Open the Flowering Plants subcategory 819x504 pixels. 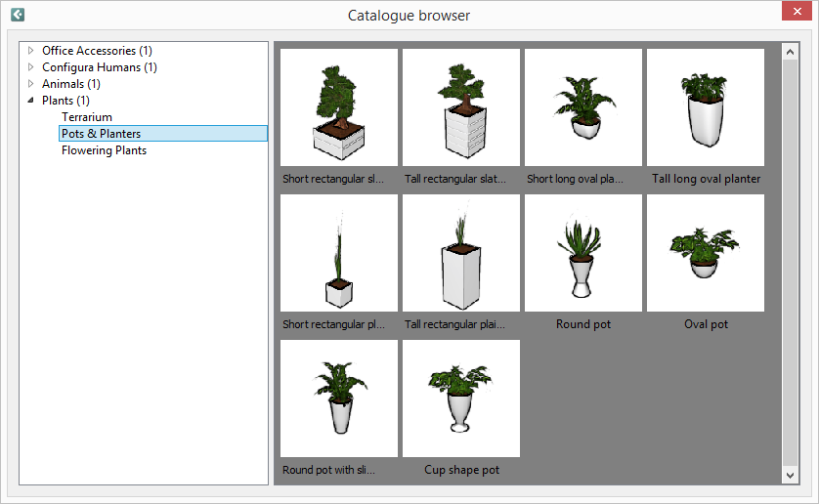104,150
